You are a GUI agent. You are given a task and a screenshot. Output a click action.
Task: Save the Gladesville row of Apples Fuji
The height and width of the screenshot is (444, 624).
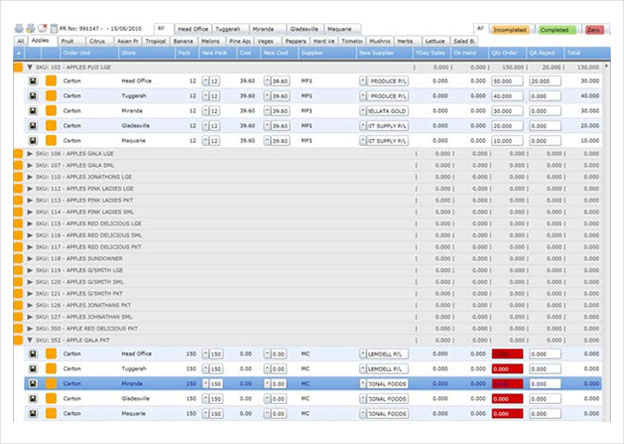click(33, 126)
